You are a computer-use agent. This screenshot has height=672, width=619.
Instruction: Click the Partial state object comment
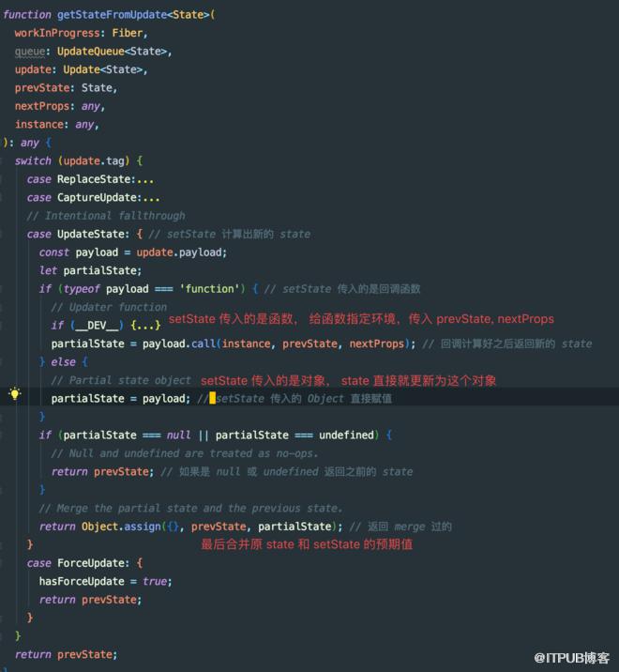121,380
